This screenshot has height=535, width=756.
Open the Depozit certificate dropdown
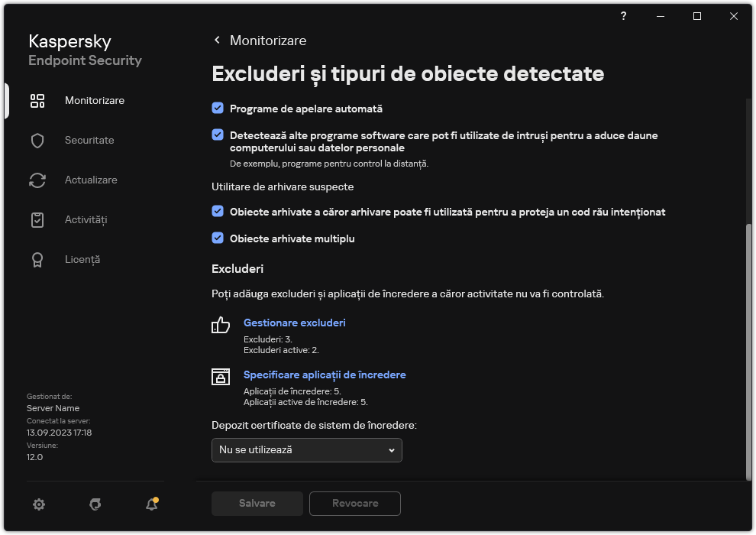pos(306,449)
